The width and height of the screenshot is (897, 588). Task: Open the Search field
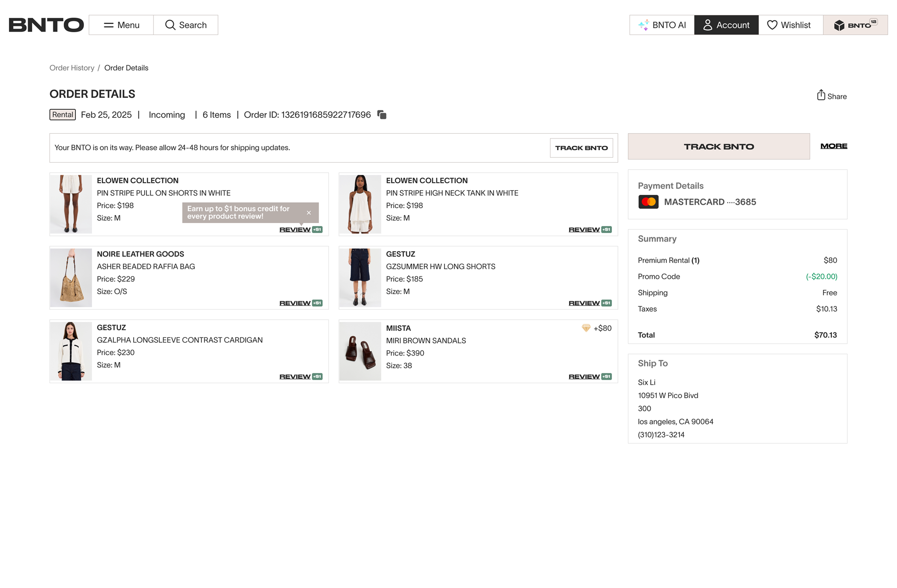186,25
